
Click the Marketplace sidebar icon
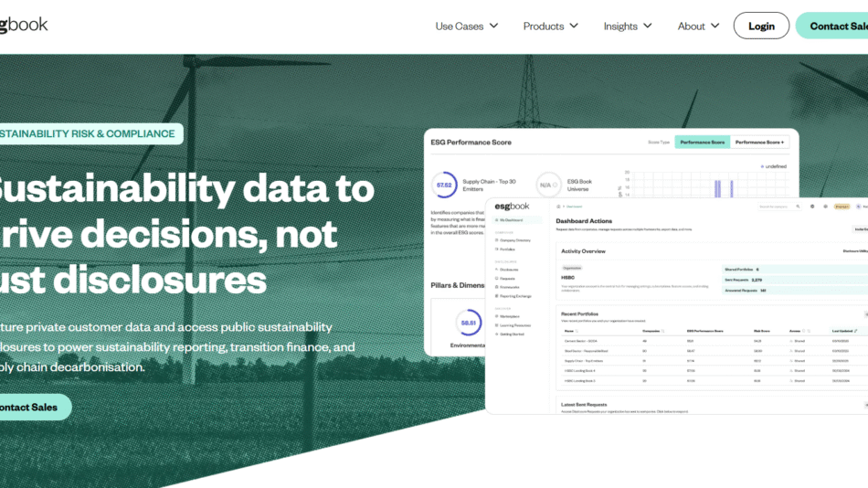(x=497, y=316)
